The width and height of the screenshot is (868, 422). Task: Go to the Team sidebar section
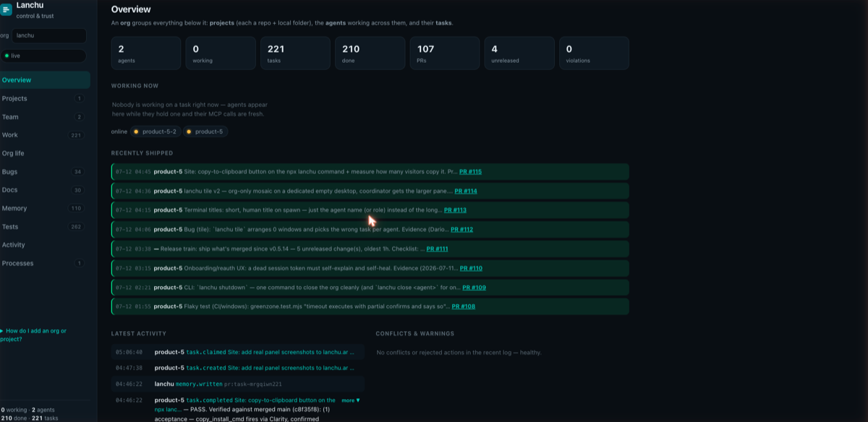[45, 117]
